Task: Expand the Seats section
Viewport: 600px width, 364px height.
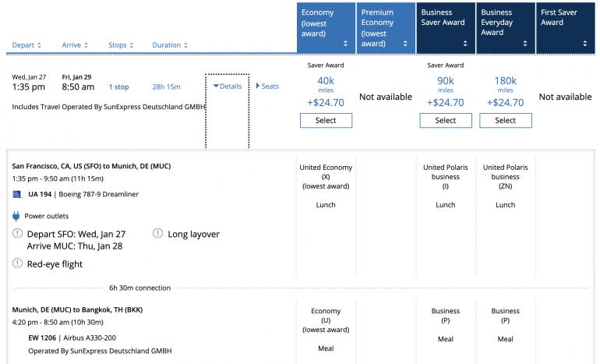Action: click(x=267, y=87)
